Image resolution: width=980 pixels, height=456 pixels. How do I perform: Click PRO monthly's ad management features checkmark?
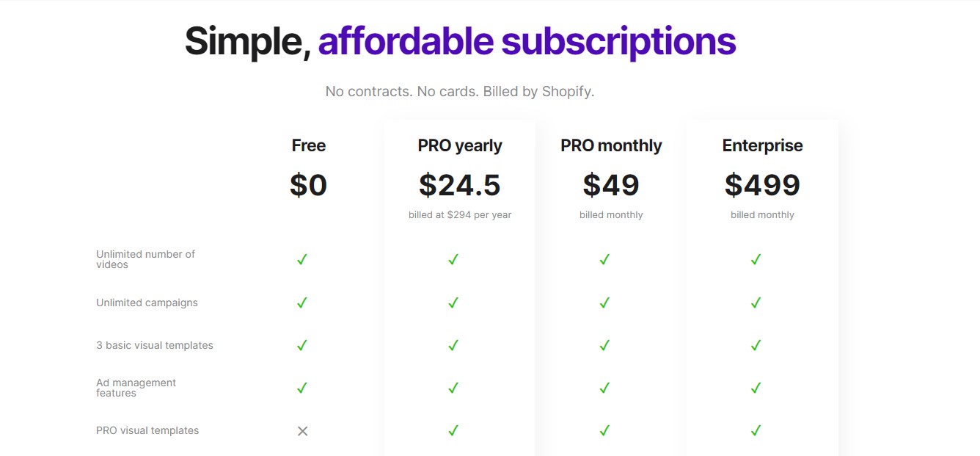coord(604,388)
